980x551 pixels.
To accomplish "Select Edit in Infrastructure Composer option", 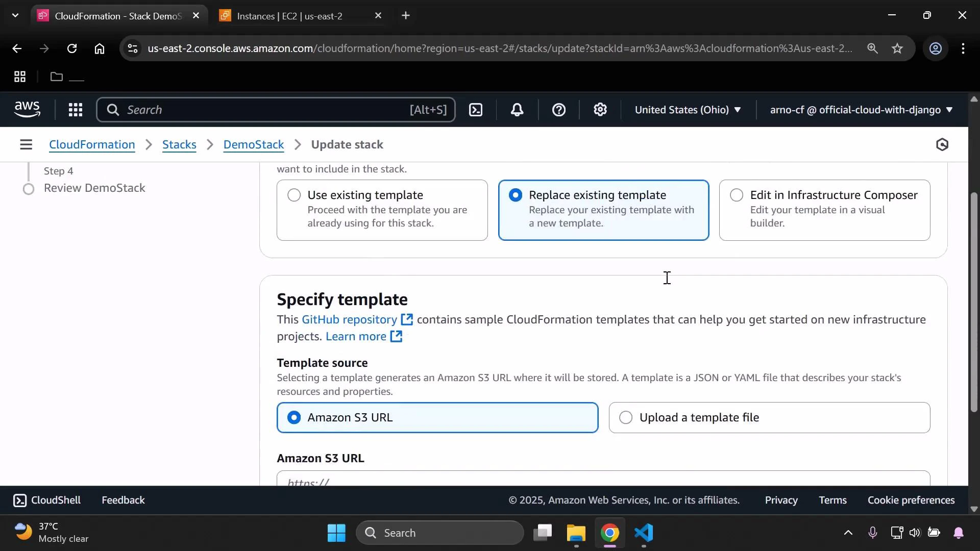I will pos(824,210).
